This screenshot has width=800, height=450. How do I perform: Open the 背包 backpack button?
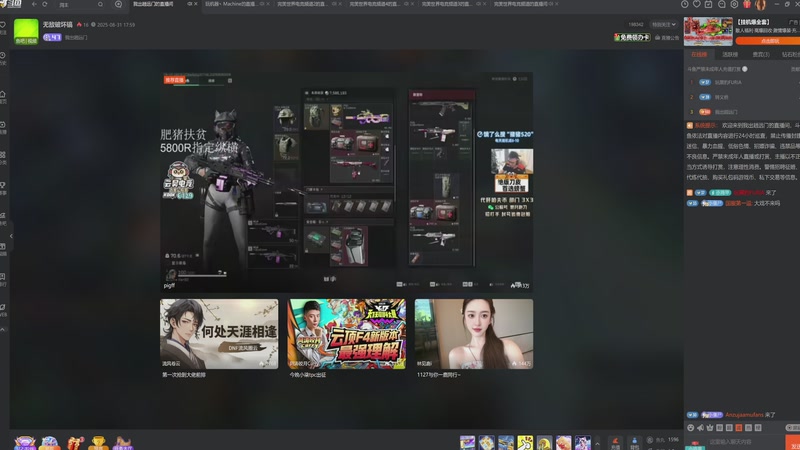pos(634,443)
